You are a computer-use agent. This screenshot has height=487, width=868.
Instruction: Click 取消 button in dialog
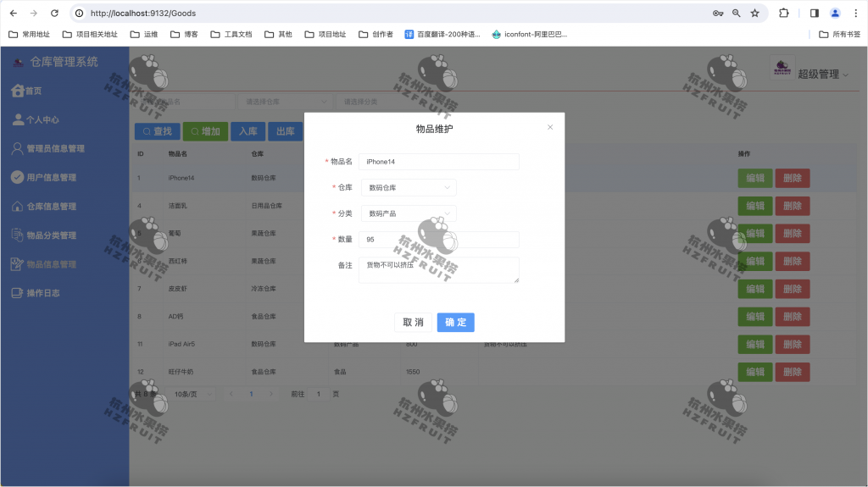coord(413,322)
